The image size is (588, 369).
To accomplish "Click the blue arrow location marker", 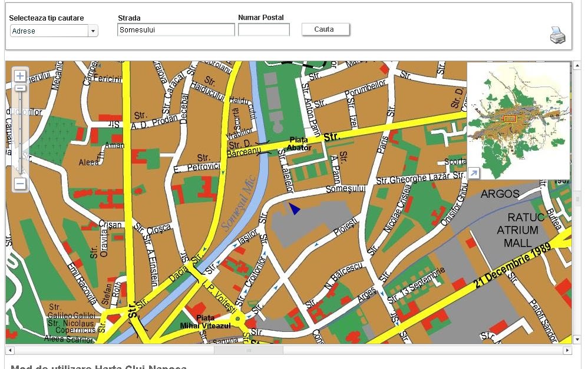I will point(295,209).
